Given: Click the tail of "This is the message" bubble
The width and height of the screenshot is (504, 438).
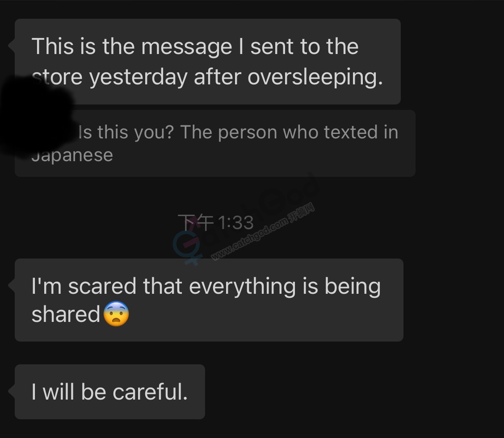Looking at the screenshot, I should pos(12,45).
